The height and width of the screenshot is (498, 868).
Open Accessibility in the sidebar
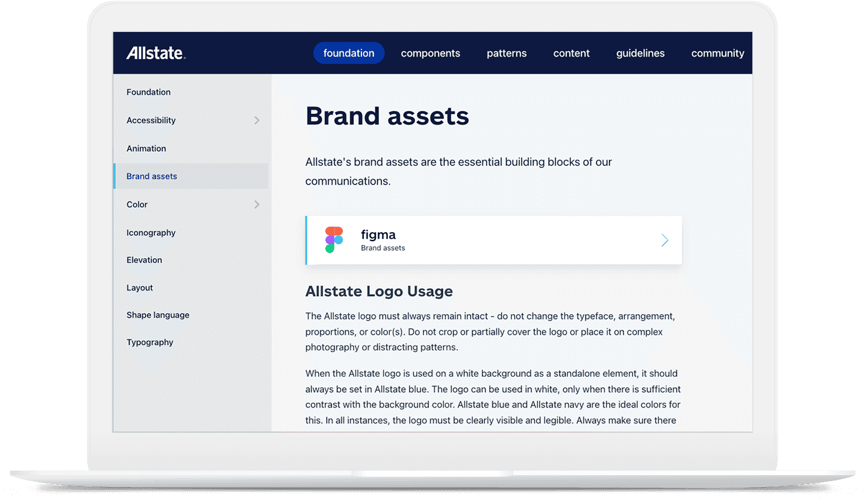tap(151, 121)
